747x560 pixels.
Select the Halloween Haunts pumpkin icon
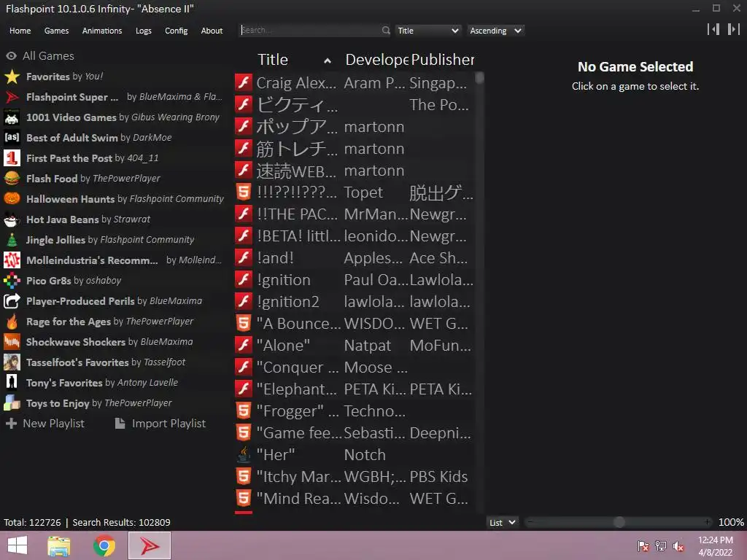coord(12,199)
